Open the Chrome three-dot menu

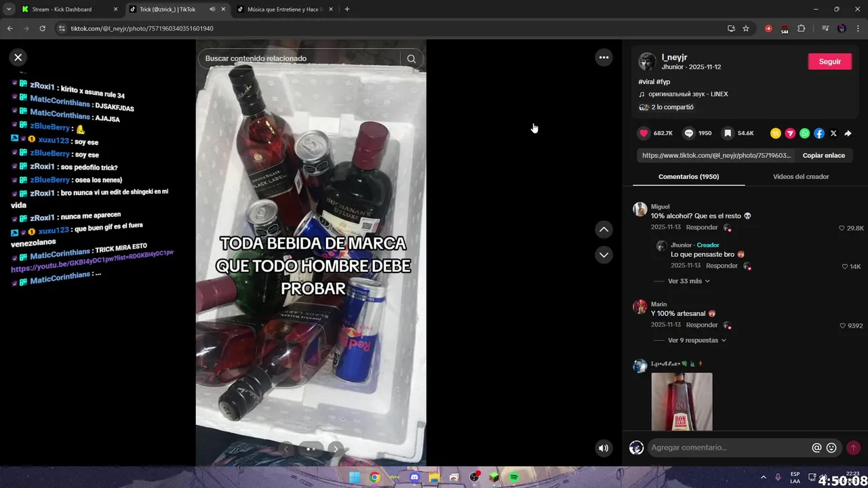pos(859,28)
